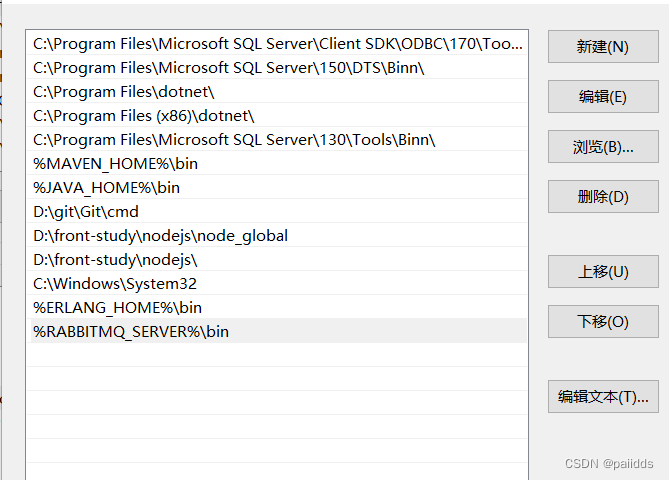Click the 新建(N) button
Screen dimensions: 669x480
coord(603,47)
